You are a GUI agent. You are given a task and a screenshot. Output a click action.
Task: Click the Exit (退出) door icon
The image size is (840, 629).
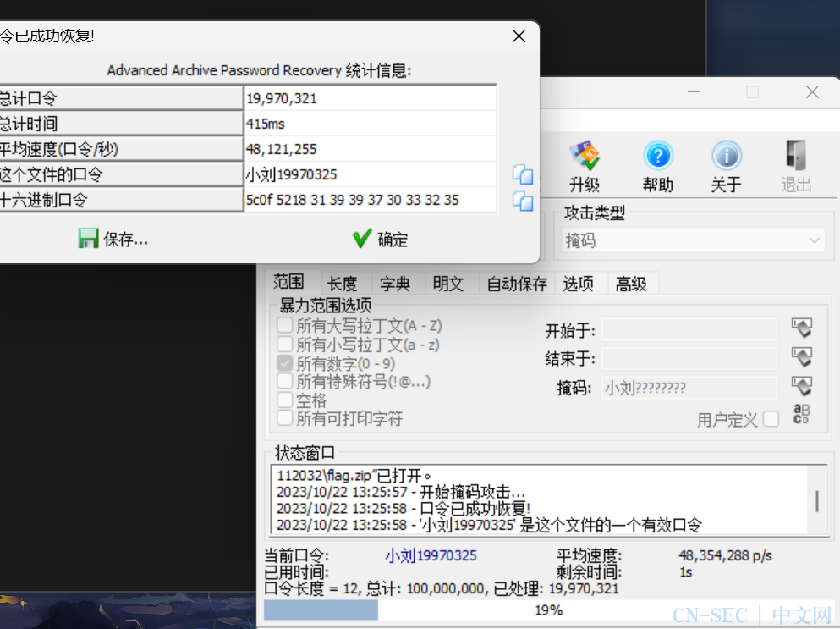tap(795, 157)
